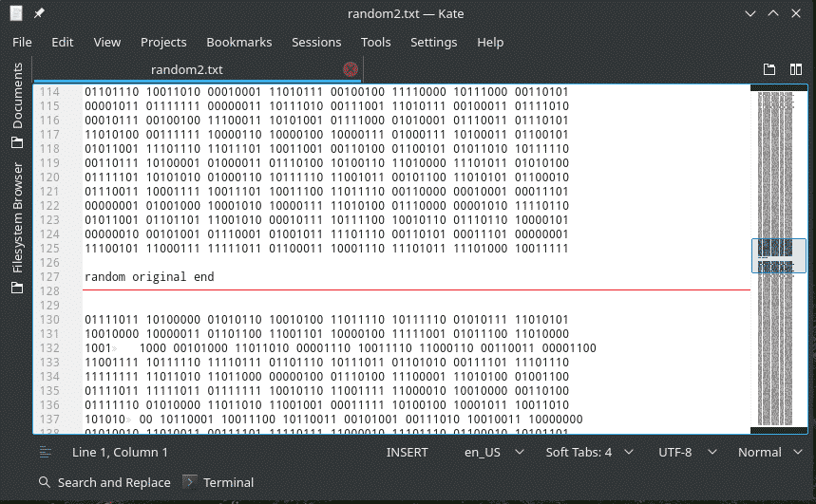Open the UTF-8 encoding dropdown
The height and width of the screenshot is (504, 816).
(688, 453)
